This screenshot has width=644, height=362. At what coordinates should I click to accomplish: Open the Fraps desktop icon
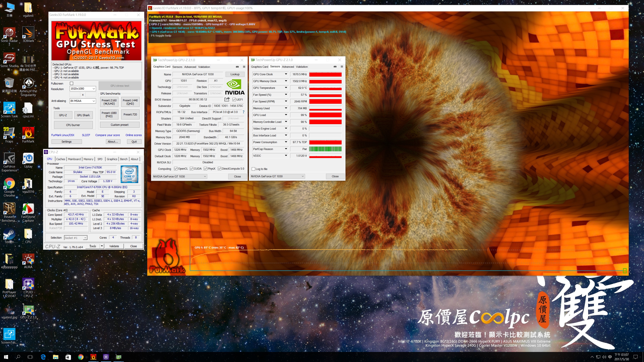9,135
